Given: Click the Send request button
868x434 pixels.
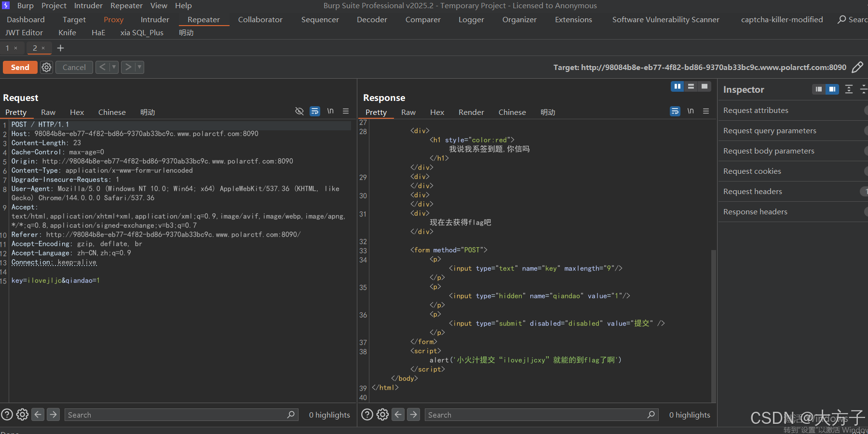Looking at the screenshot, I should (x=20, y=68).
